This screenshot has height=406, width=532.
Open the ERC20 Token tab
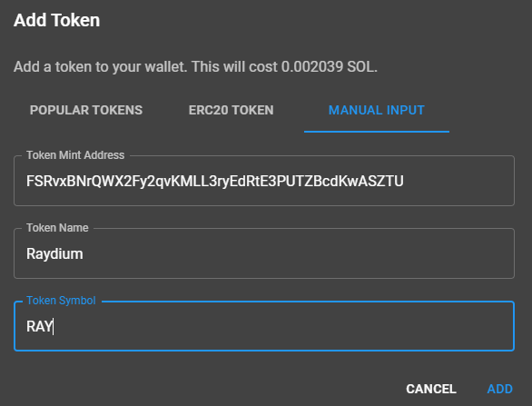tap(232, 110)
